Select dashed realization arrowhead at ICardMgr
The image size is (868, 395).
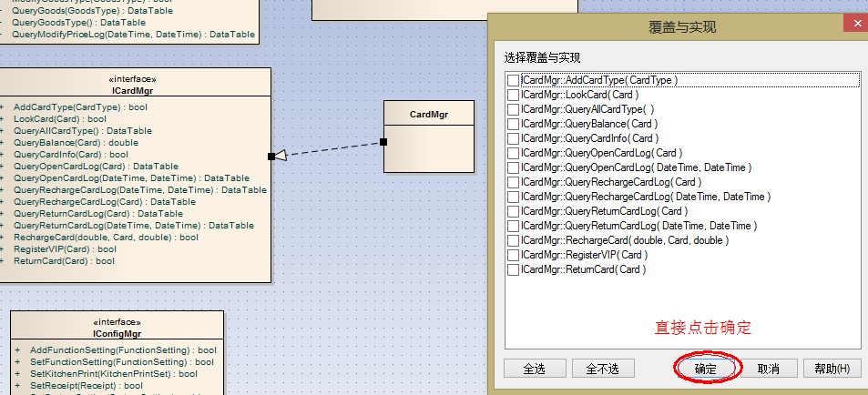(281, 156)
